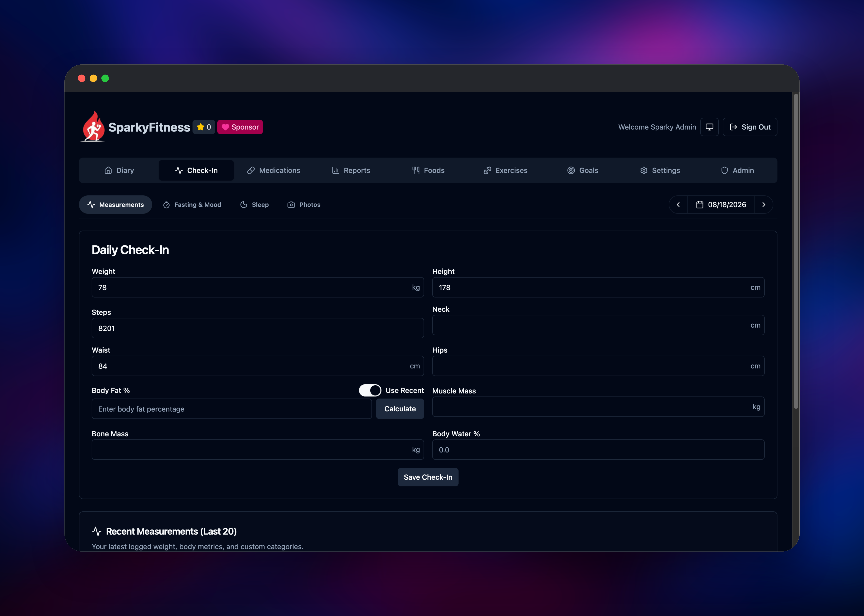Viewport: 864px width, 616px height.
Task: Open the 08/18/2026 date picker
Action: pos(721,205)
